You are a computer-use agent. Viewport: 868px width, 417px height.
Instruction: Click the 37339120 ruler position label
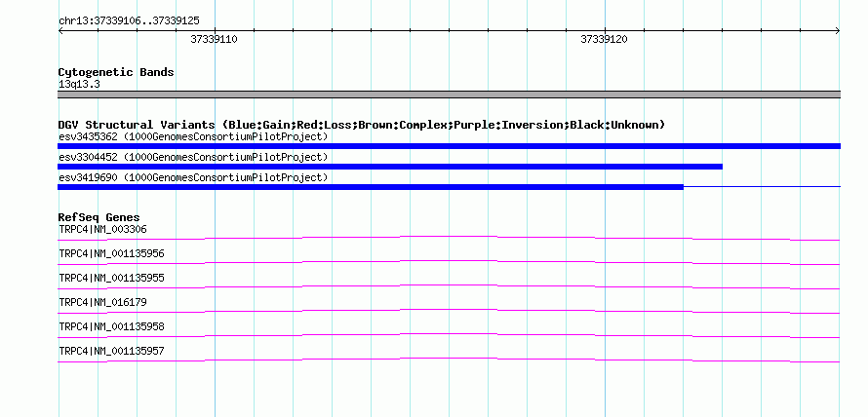click(x=604, y=39)
